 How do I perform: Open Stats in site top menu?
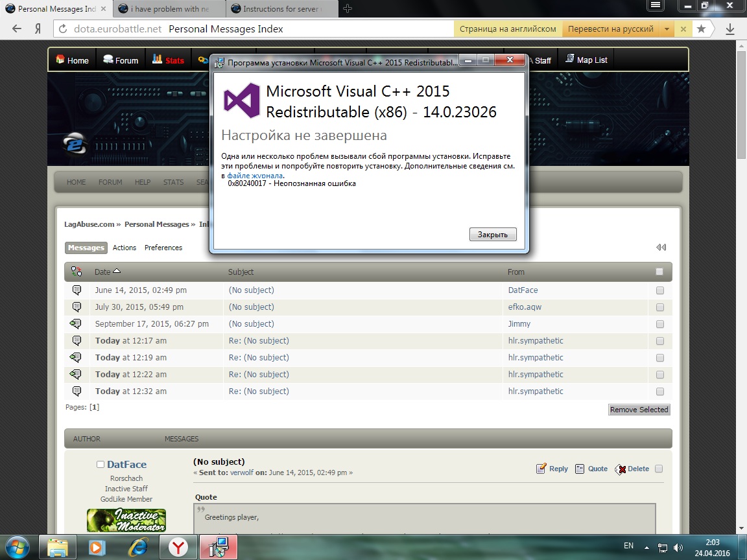tap(168, 60)
